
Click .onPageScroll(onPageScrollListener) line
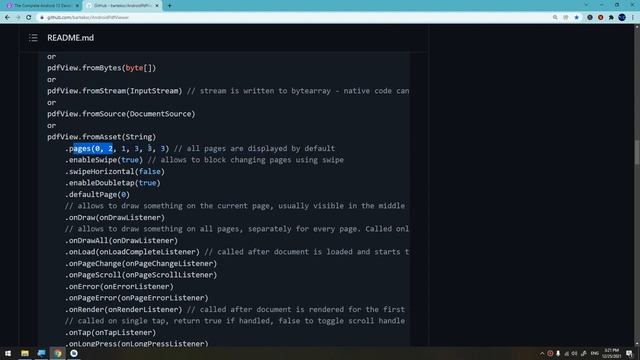(141, 275)
